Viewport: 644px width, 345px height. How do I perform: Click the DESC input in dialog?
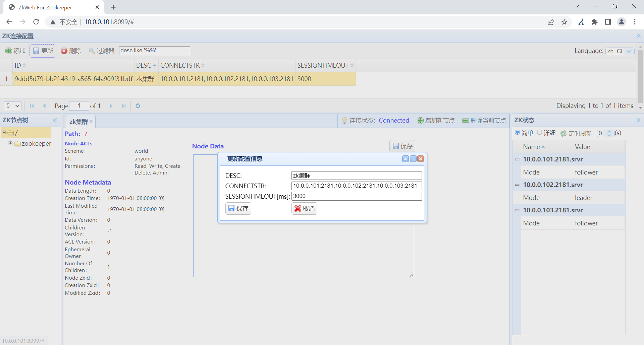(x=357, y=176)
